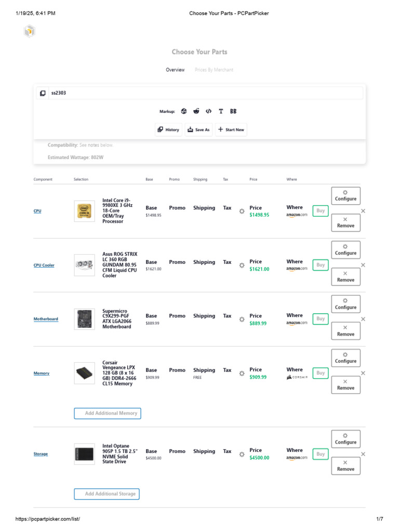Open the Memory component link
This screenshot has height=532, width=399.
coord(42,373)
